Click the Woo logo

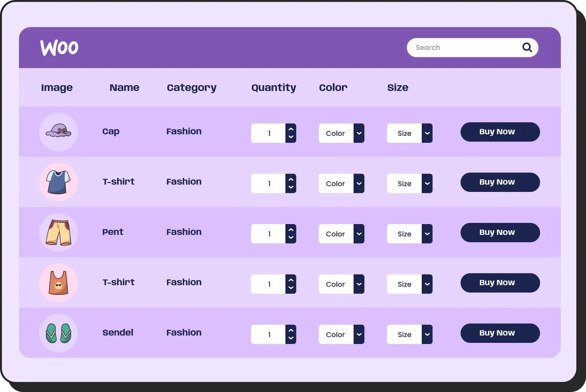pos(59,48)
